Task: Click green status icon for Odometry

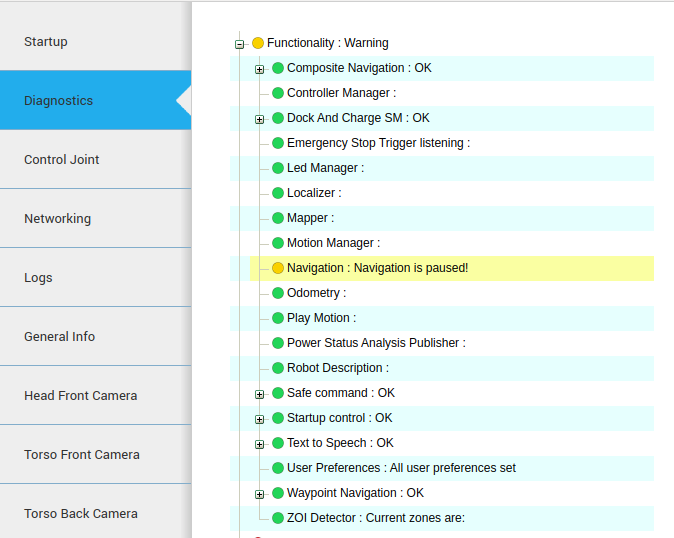Action: (x=278, y=293)
